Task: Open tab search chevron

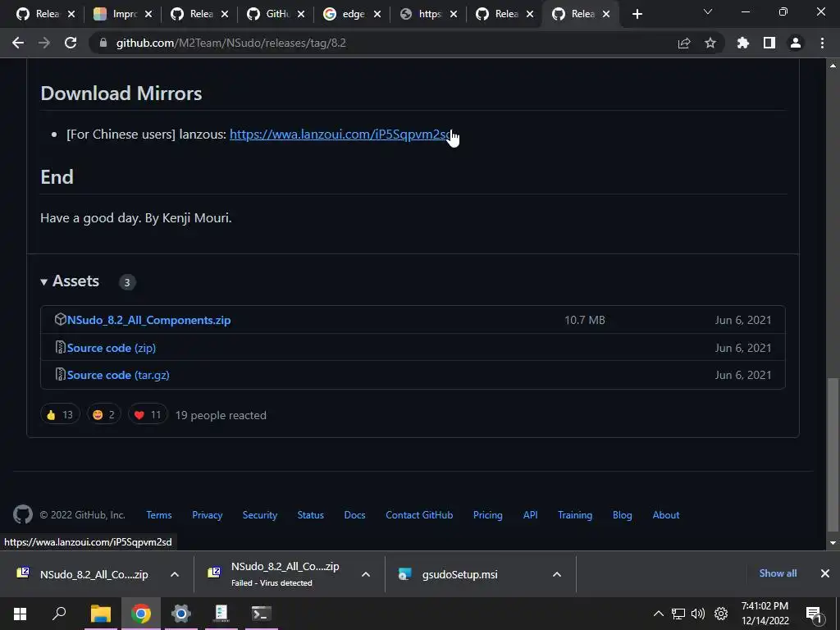Action: pyautogui.click(x=708, y=11)
